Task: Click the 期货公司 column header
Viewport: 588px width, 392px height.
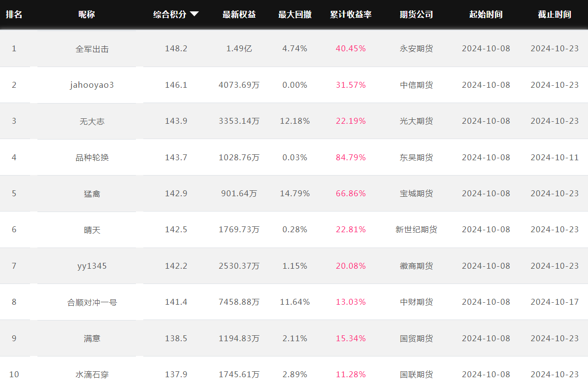Action: pos(416,15)
